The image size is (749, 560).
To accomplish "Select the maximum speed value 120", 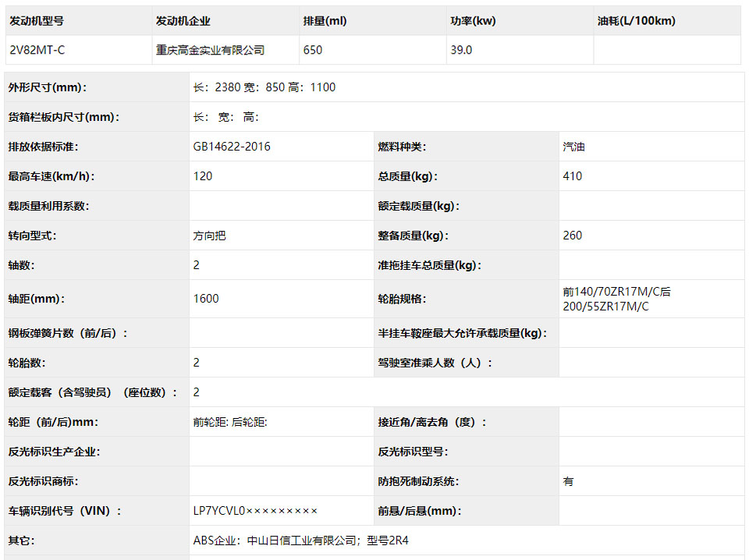I will point(203,176).
